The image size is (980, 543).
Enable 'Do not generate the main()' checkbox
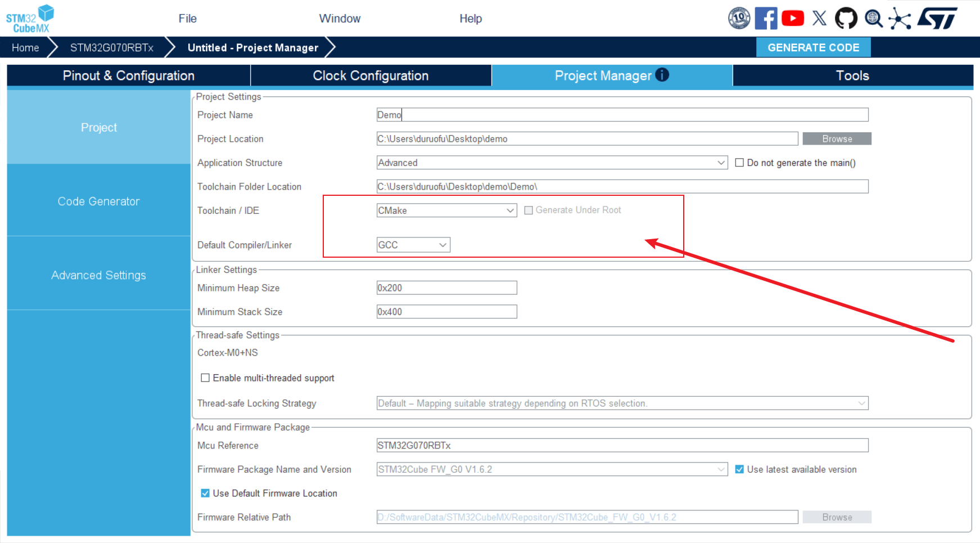[x=739, y=163]
